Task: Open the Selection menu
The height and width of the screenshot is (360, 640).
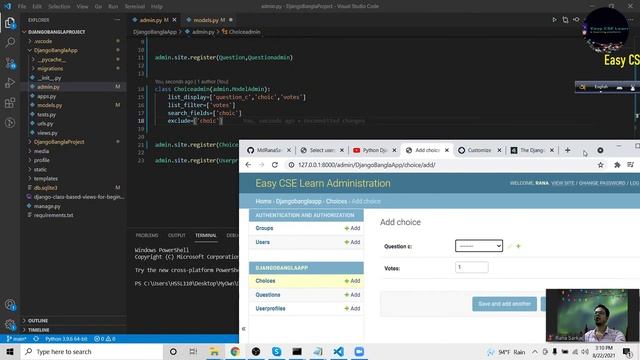Action: coord(59,7)
